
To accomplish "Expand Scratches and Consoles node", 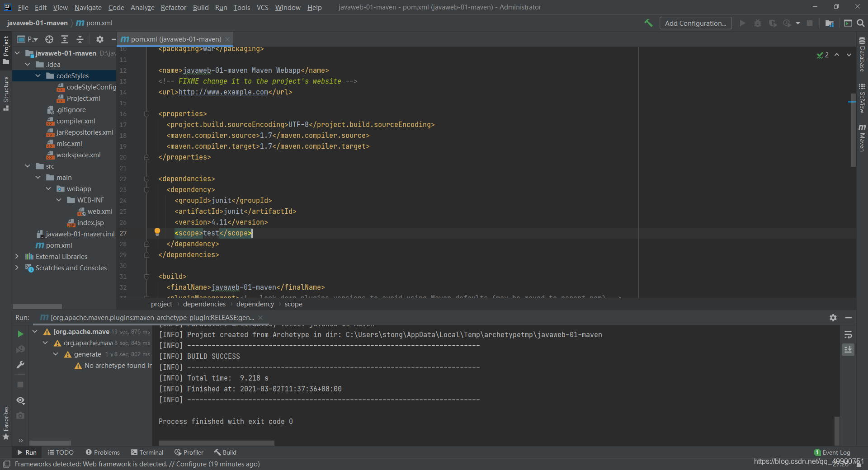I will (17, 268).
